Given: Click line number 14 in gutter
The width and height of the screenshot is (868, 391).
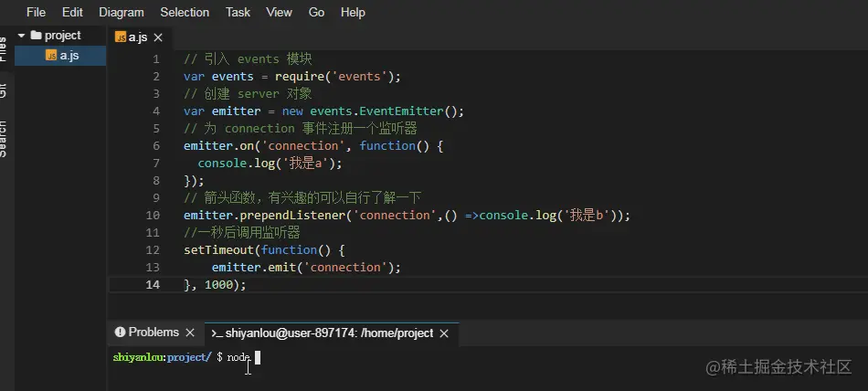Looking at the screenshot, I should point(153,285).
